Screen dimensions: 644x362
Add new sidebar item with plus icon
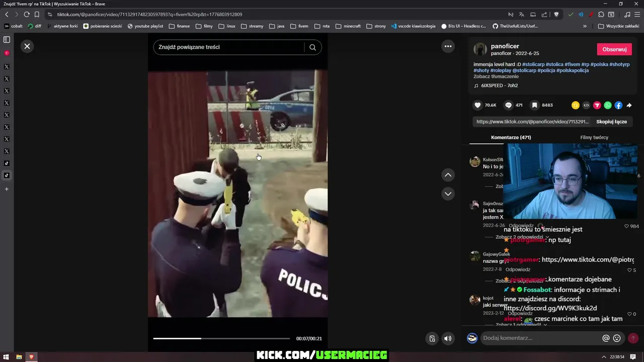point(7,189)
